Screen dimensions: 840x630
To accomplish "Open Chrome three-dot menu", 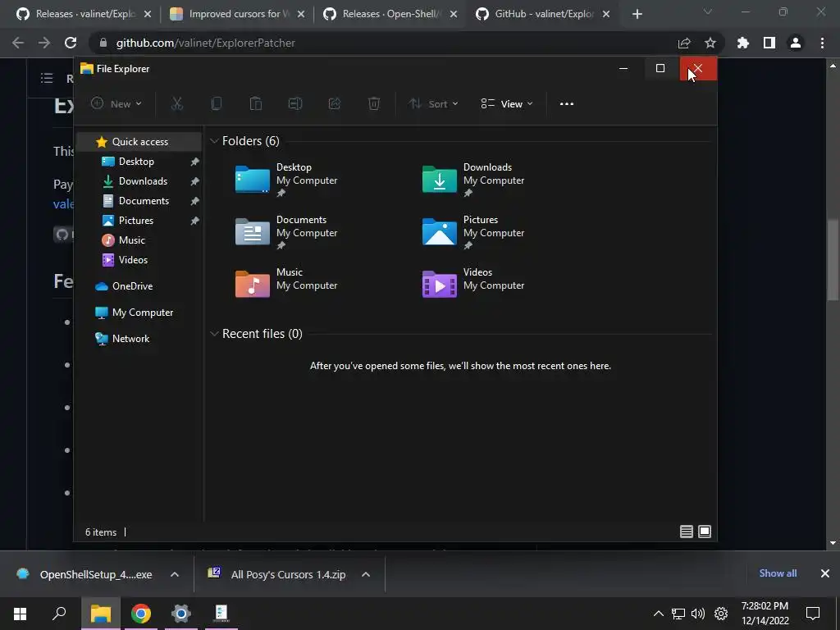I will tap(822, 43).
